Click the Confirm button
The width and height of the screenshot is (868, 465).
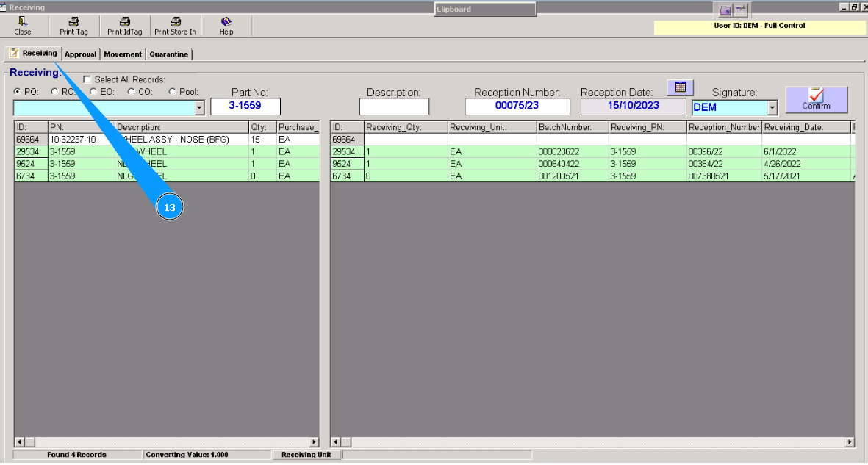tap(817, 100)
